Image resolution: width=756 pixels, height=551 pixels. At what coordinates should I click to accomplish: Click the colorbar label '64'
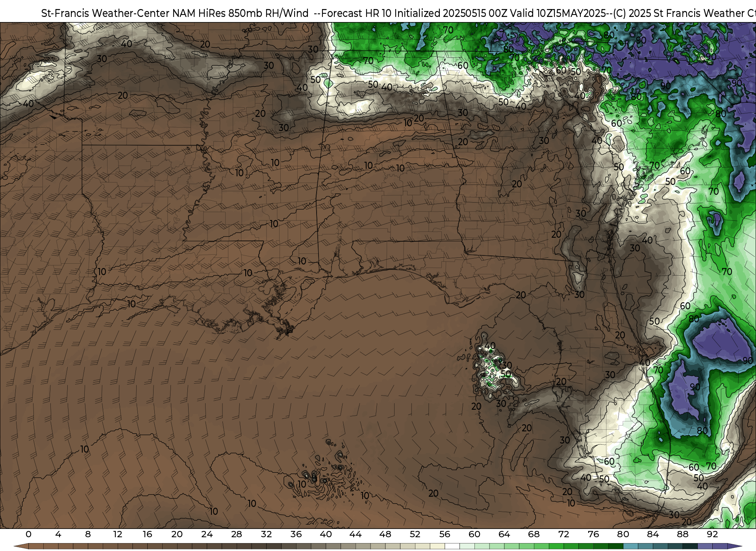point(504,534)
